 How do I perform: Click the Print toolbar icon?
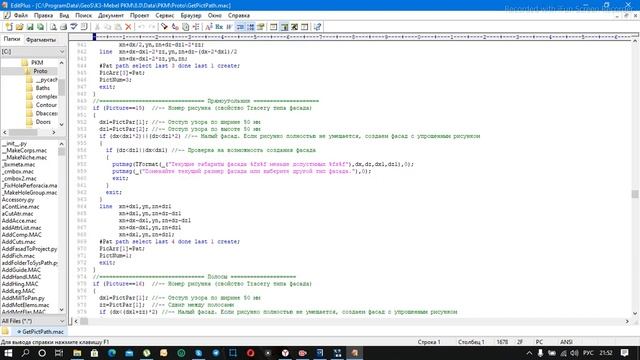63,27
